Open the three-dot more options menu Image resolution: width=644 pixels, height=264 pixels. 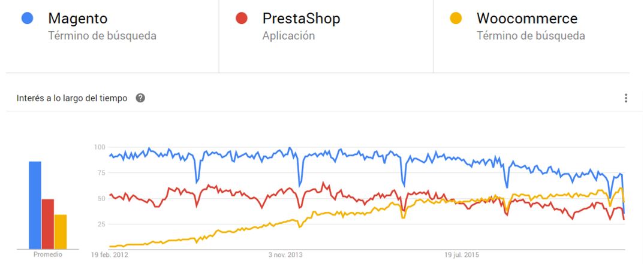click(x=625, y=98)
